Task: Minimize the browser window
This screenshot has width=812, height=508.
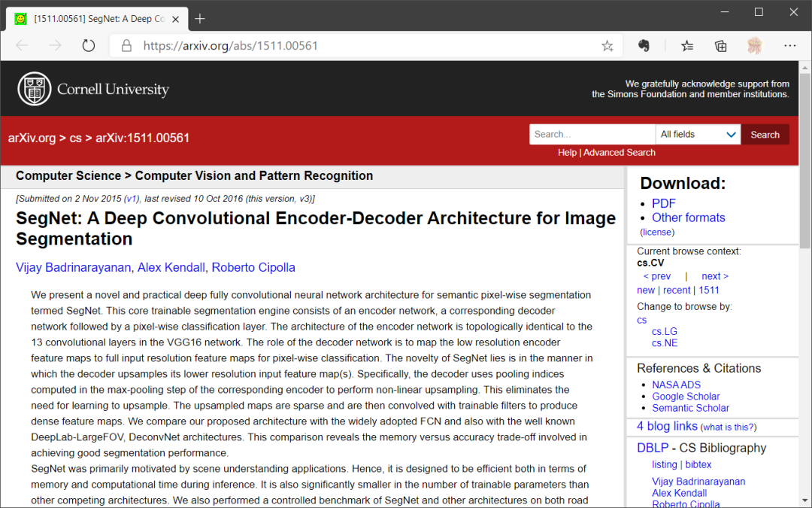Action: pyautogui.click(x=725, y=12)
